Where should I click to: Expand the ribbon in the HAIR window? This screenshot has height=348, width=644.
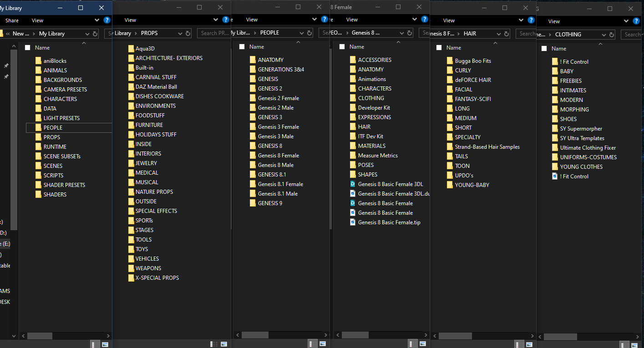(522, 20)
